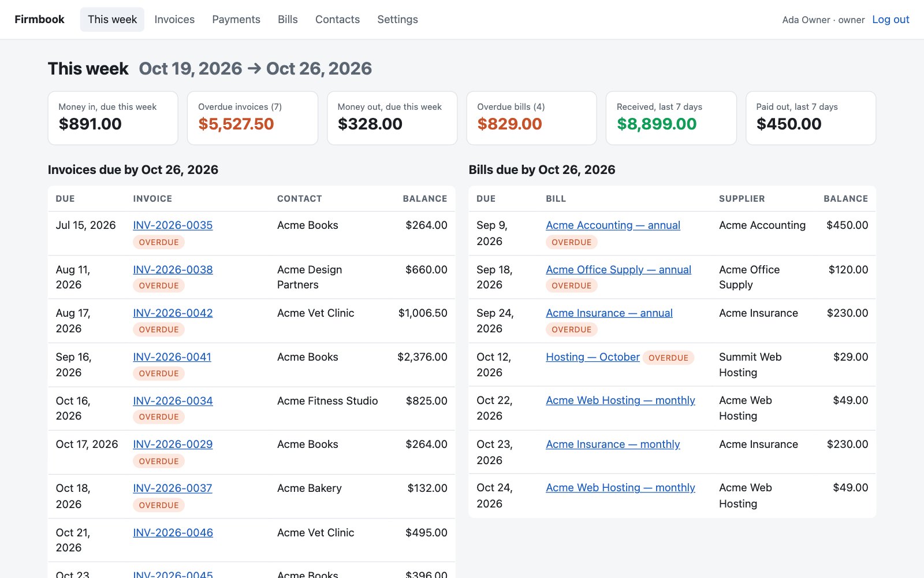The width and height of the screenshot is (924, 578).
Task: Click the Overdue invoices (7) card
Action: [x=252, y=118]
